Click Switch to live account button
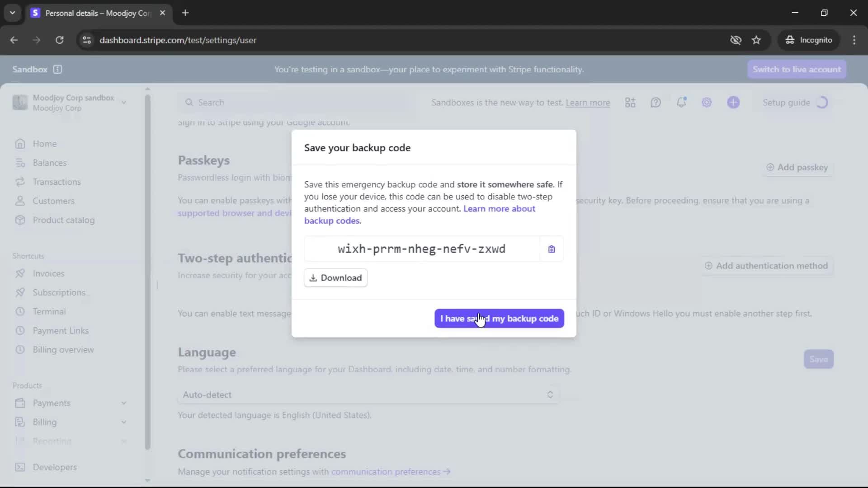 pos(797,69)
